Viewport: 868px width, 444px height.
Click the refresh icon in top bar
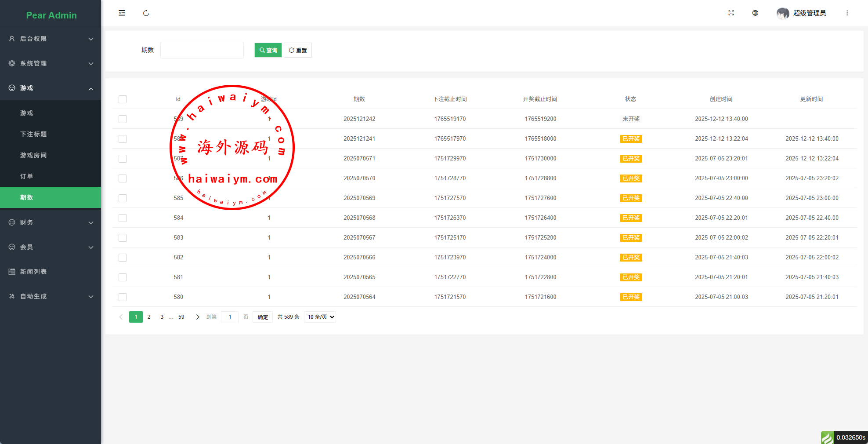(146, 13)
